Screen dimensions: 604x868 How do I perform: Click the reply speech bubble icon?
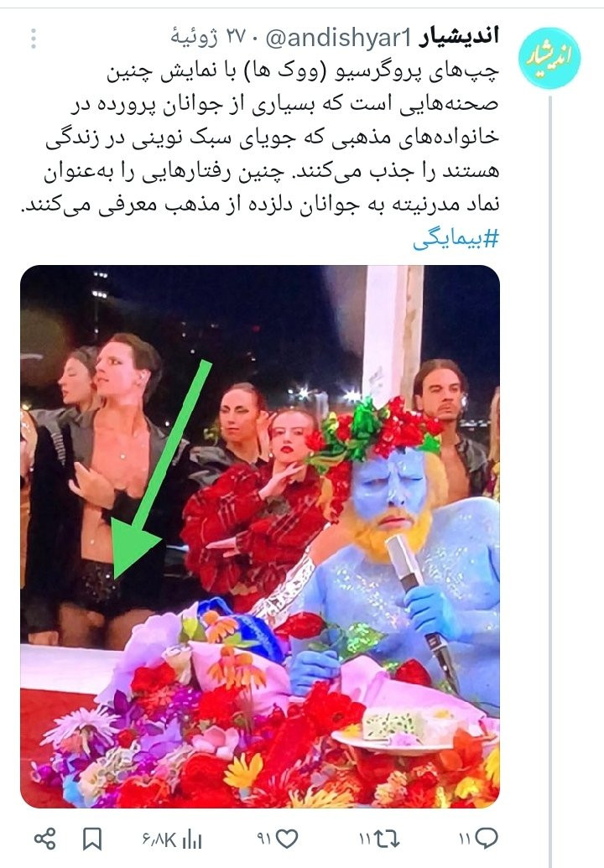[x=486, y=839]
